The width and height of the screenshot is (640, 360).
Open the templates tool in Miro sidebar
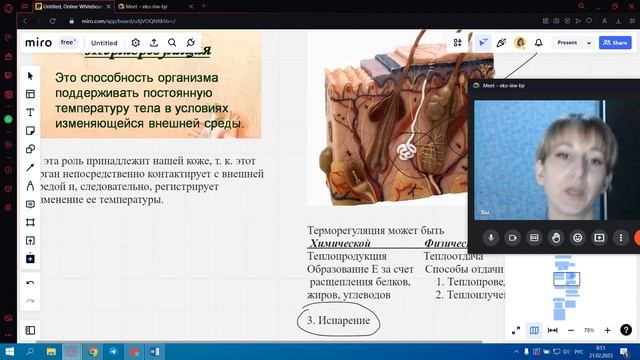30,94
